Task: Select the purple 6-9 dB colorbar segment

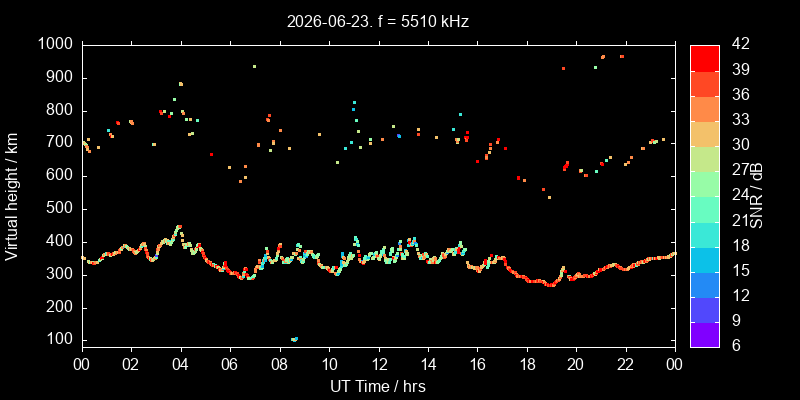Action: pyautogui.click(x=705, y=335)
